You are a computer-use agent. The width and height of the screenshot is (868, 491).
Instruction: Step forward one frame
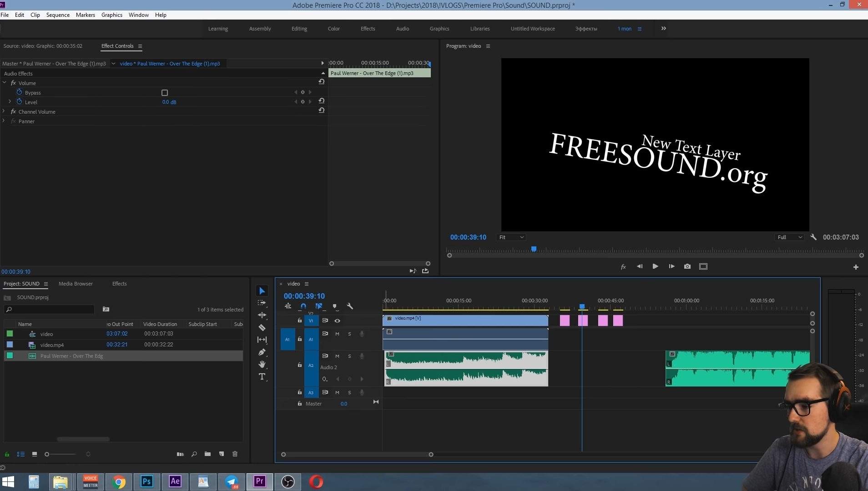point(671,266)
